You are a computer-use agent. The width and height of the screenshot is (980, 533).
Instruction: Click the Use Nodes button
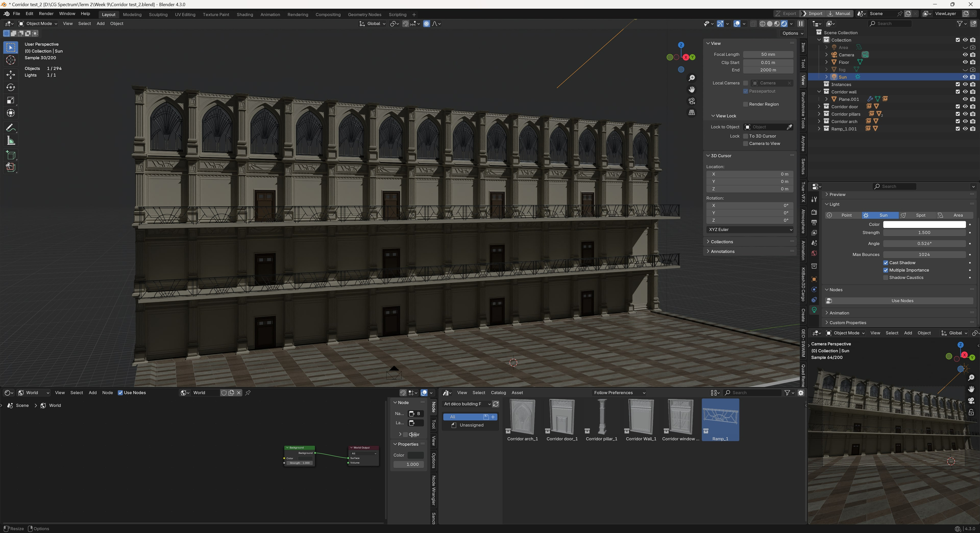coord(902,301)
